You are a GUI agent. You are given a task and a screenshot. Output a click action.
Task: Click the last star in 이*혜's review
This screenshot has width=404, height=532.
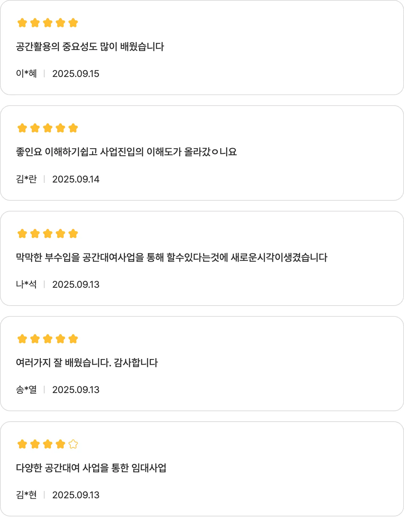[x=73, y=23]
